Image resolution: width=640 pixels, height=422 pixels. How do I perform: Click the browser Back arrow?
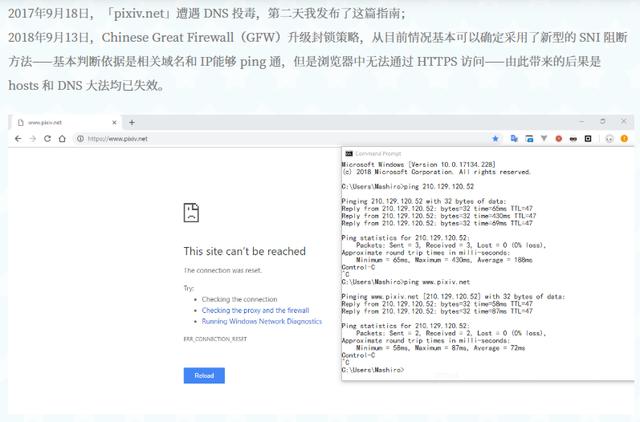18,139
